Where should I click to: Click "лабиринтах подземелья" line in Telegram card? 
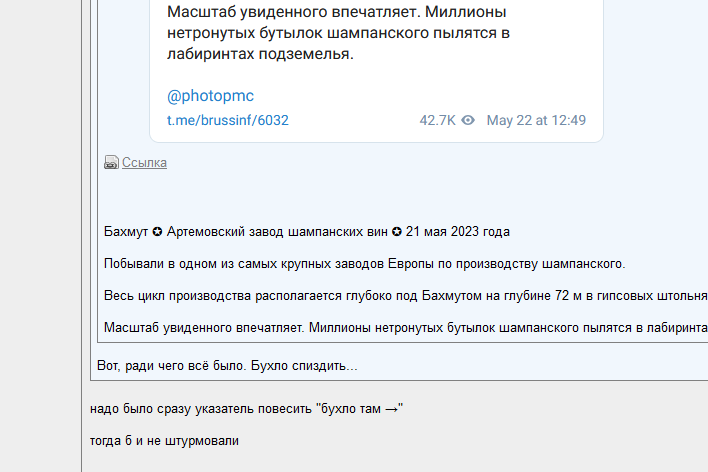coord(261,54)
